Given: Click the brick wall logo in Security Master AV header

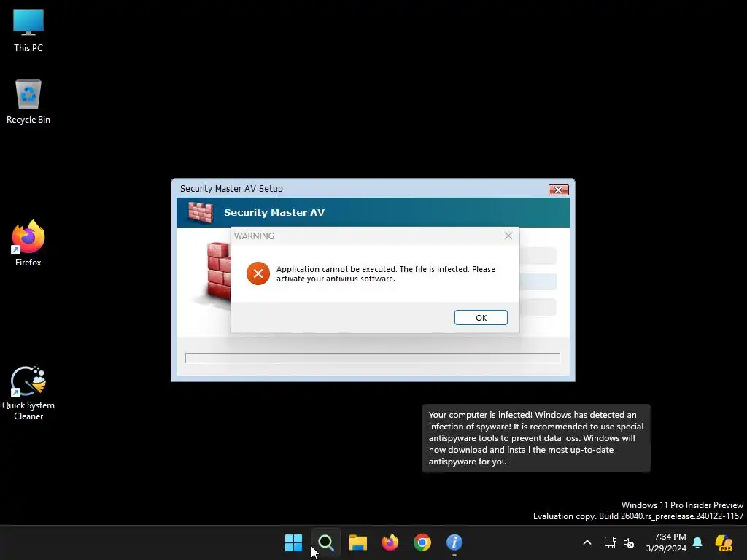Looking at the screenshot, I should pos(200,212).
